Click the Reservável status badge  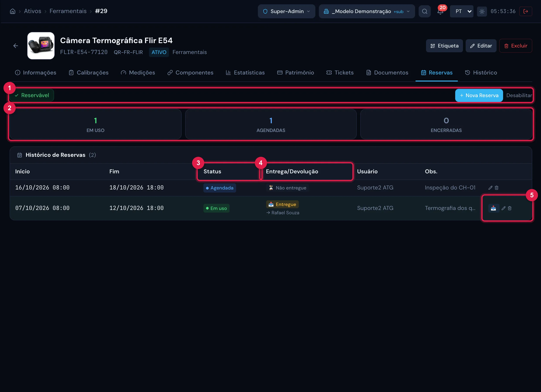(32, 95)
